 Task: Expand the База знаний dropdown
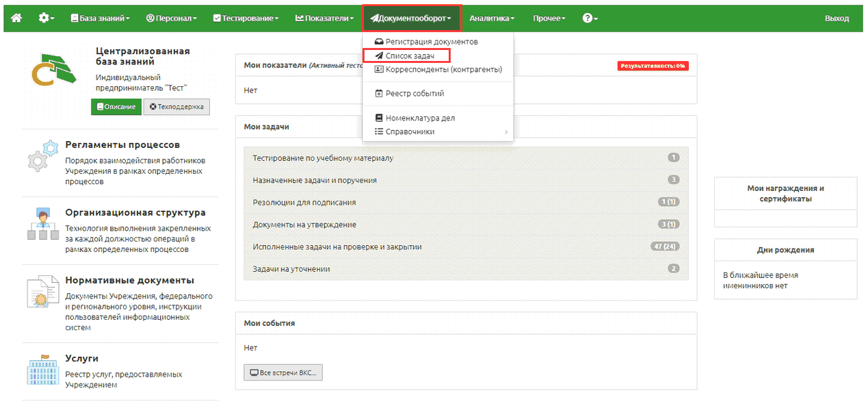(x=99, y=18)
